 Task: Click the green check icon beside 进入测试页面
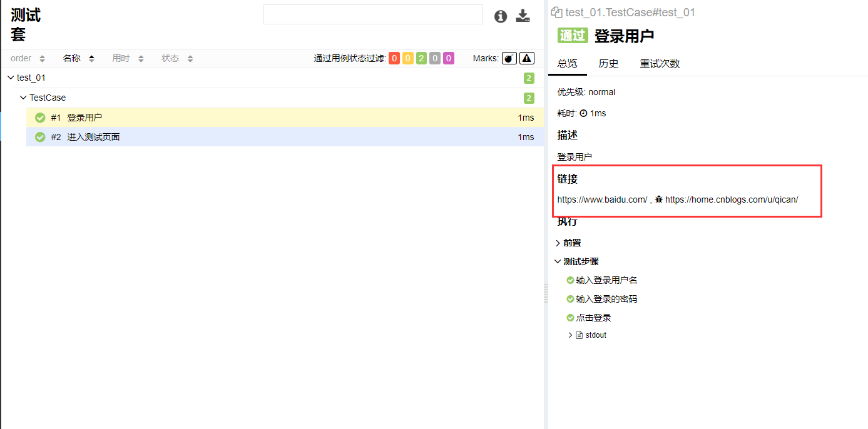tap(40, 137)
